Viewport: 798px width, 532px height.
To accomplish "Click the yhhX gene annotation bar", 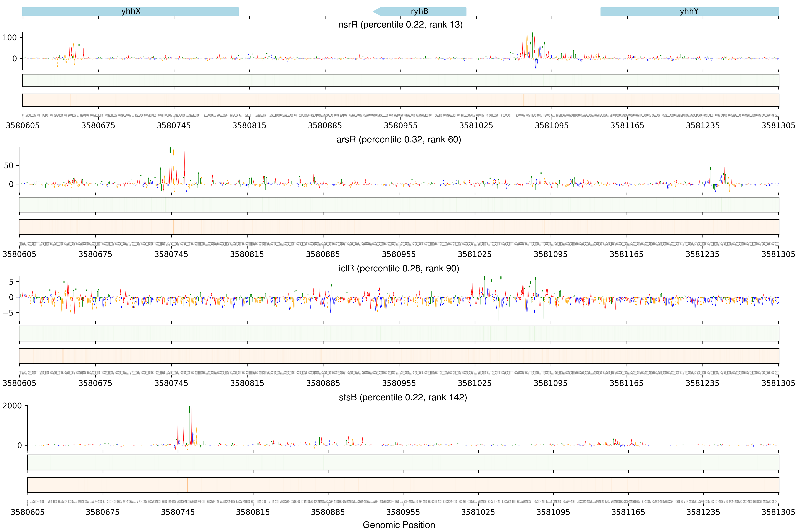I will (x=130, y=11).
